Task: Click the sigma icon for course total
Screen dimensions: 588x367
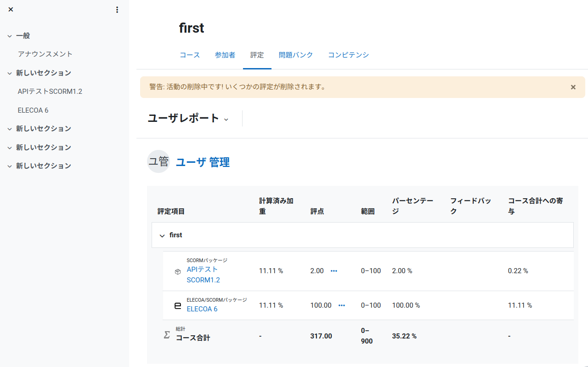Action: point(167,335)
